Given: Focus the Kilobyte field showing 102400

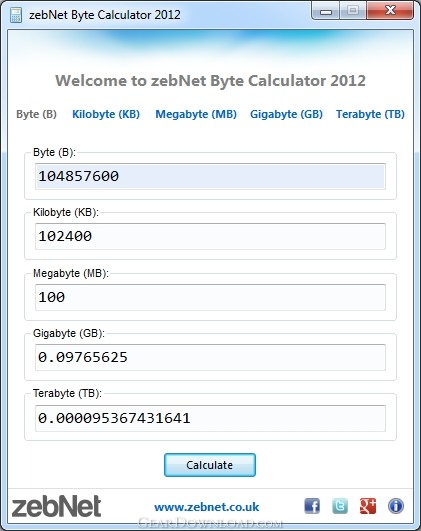Looking at the screenshot, I should (x=210, y=236).
